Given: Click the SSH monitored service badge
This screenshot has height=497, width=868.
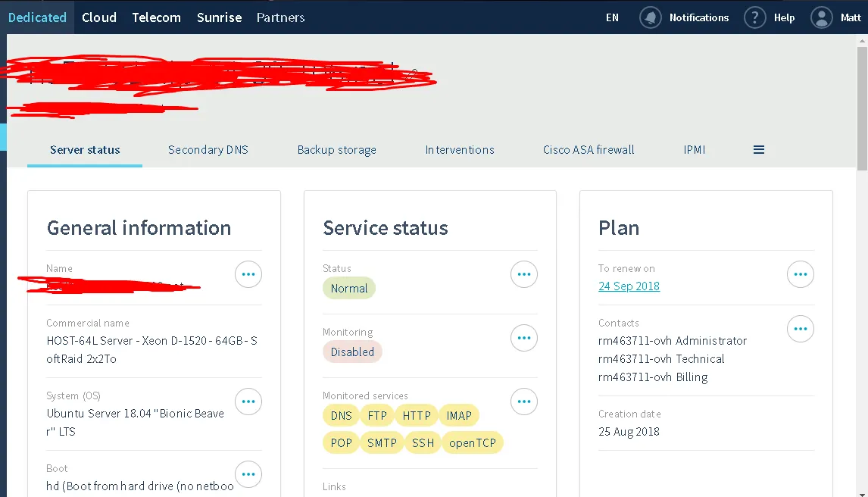Looking at the screenshot, I should 423,442.
